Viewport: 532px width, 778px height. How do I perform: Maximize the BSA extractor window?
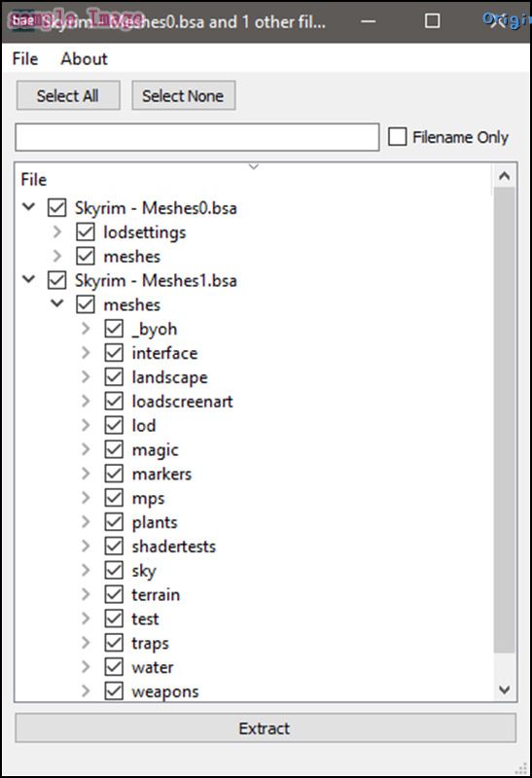point(432,20)
